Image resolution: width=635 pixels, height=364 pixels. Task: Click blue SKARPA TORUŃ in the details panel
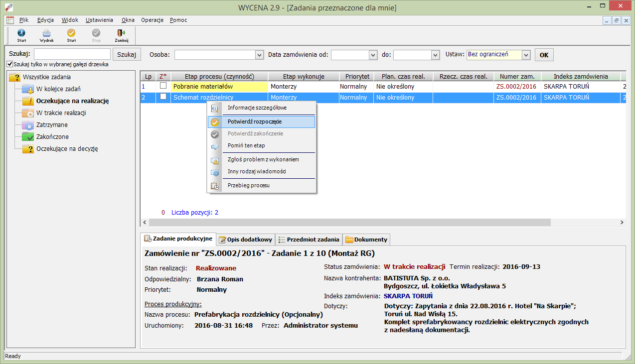click(408, 296)
